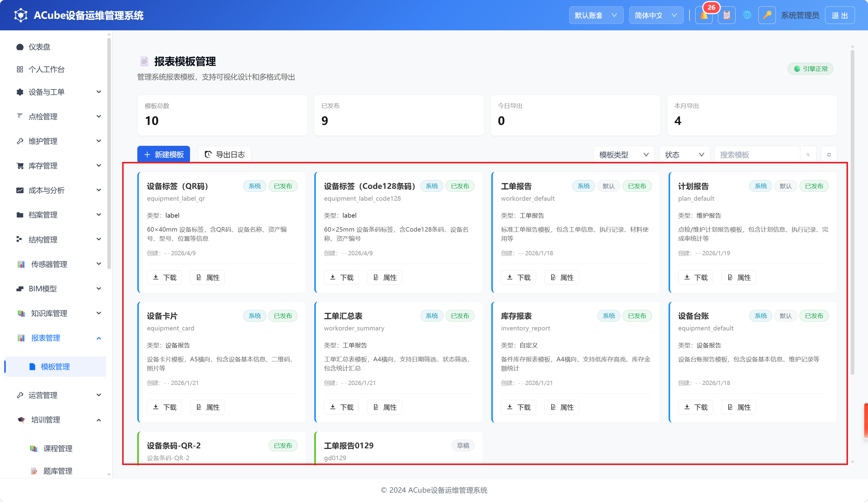Click the main page vertical scrollbar
Screen dimensions: 868x502
[853, 212]
